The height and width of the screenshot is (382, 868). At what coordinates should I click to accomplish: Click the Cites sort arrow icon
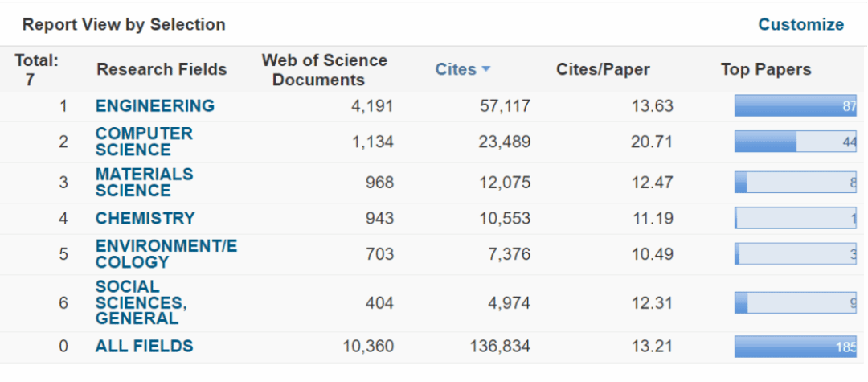click(x=485, y=69)
